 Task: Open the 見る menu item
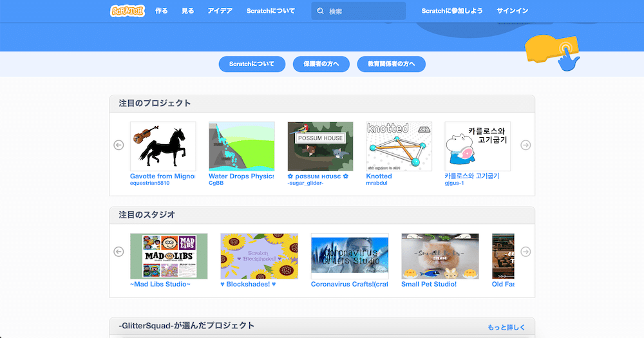pyautogui.click(x=187, y=11)
